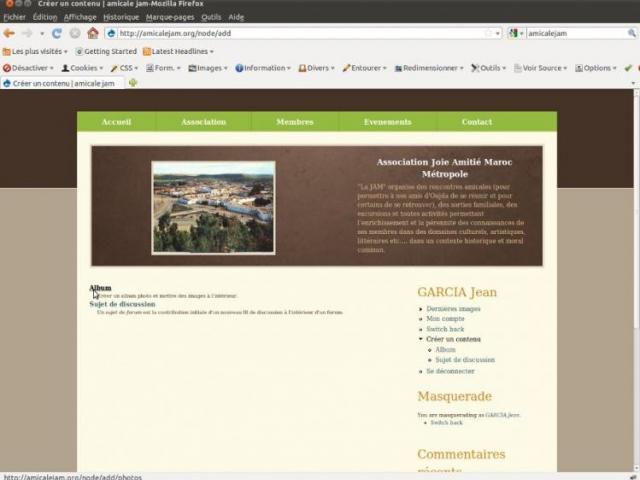Image resolution: width=640 pixels, height=480 pixels.
Task: Open the Entourer toolbar menu
Action: pyautogui.click(x=364, y=68)
